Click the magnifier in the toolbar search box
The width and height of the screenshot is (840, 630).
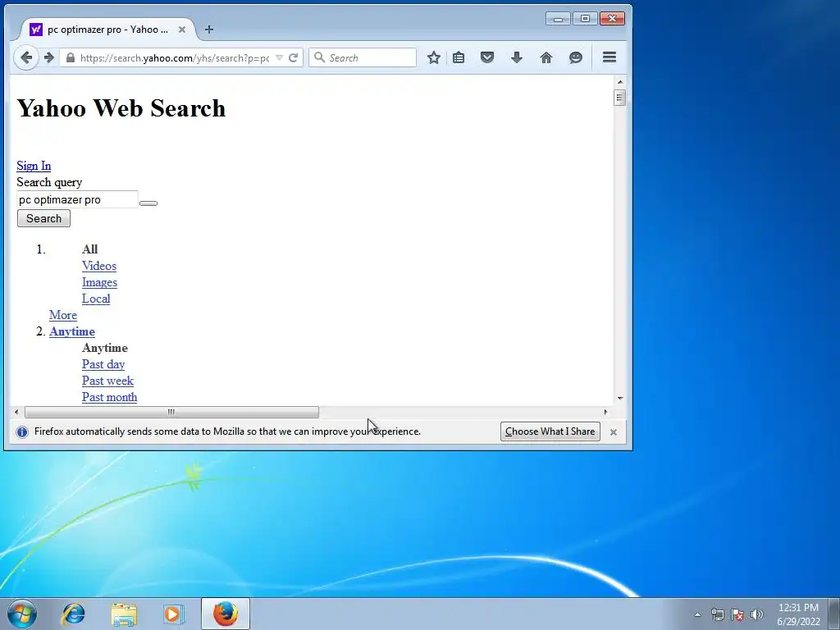(x=319, y=57)
